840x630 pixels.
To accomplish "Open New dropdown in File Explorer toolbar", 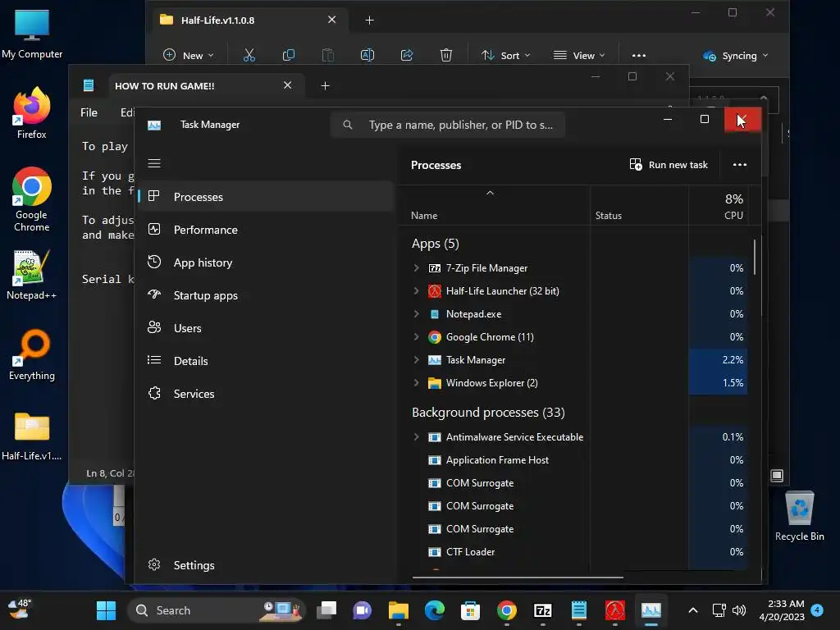I will tap(189, 55).
